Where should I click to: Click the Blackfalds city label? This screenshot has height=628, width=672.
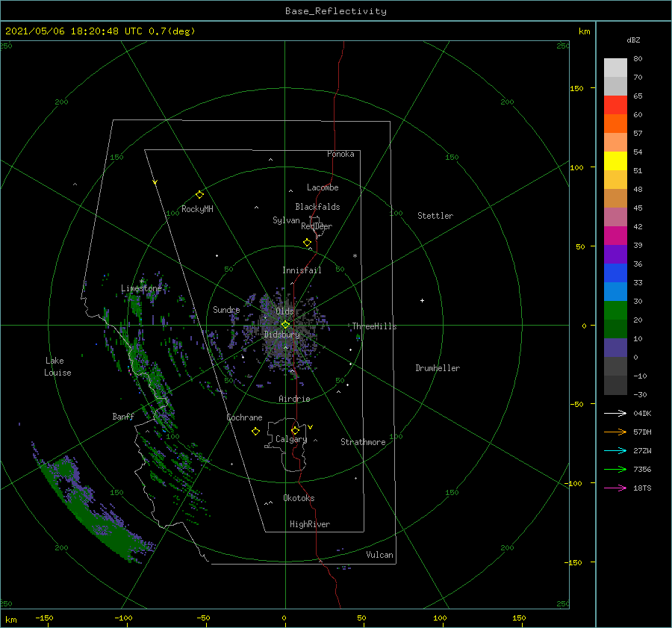tap(317, 207)
